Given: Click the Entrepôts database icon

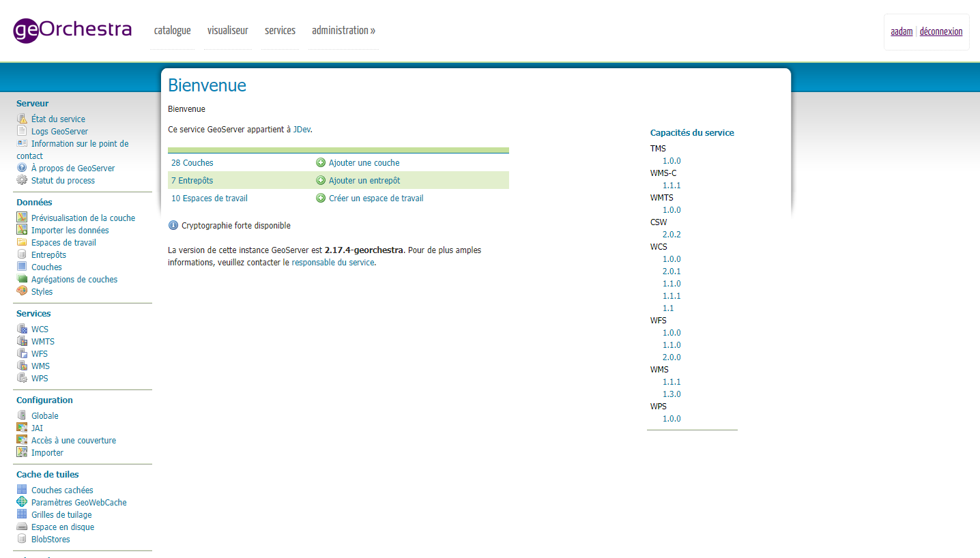Looking at the screenshot, I should click(x=22, y=254).
